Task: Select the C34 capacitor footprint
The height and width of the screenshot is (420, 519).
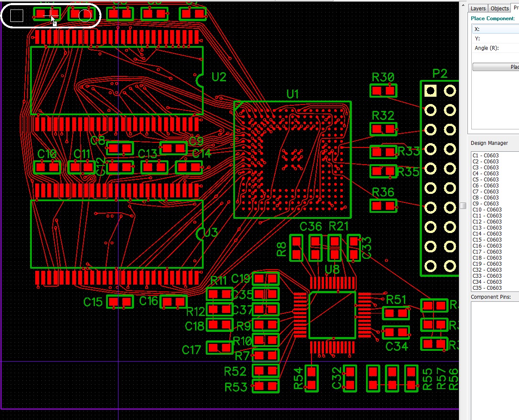Action: pyautogui.click(x=396, y=332)
